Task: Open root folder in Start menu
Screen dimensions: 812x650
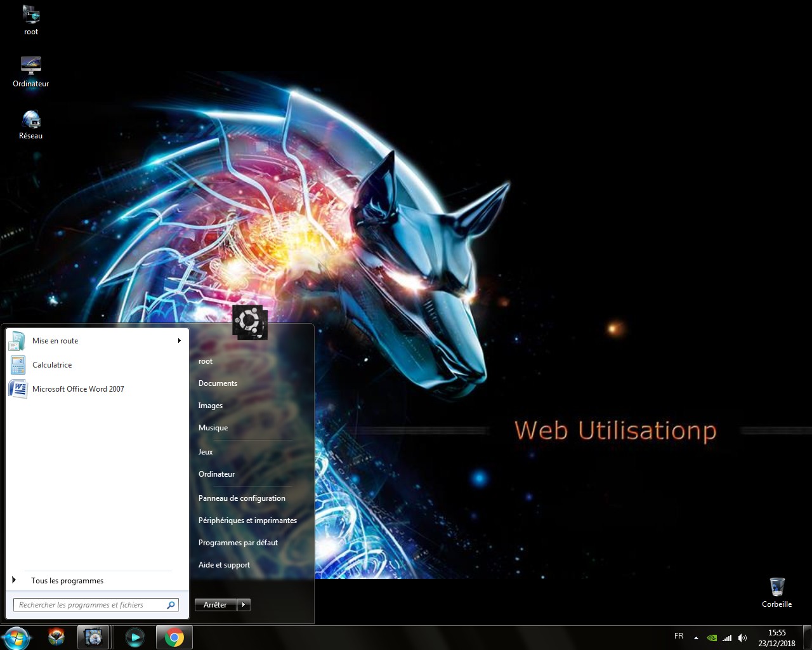Action: point(206,361)
